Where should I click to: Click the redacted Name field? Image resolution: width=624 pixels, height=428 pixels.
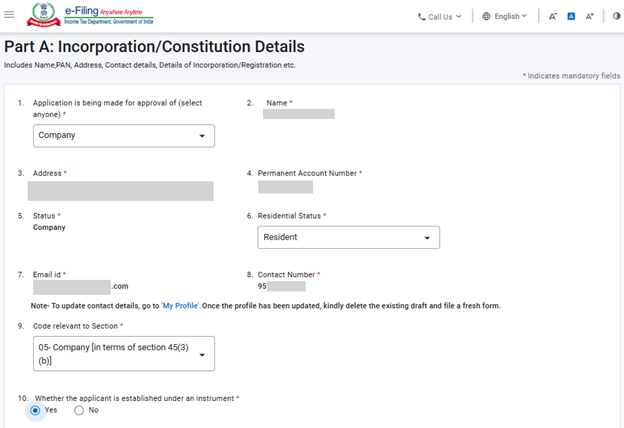pos(298,114)
